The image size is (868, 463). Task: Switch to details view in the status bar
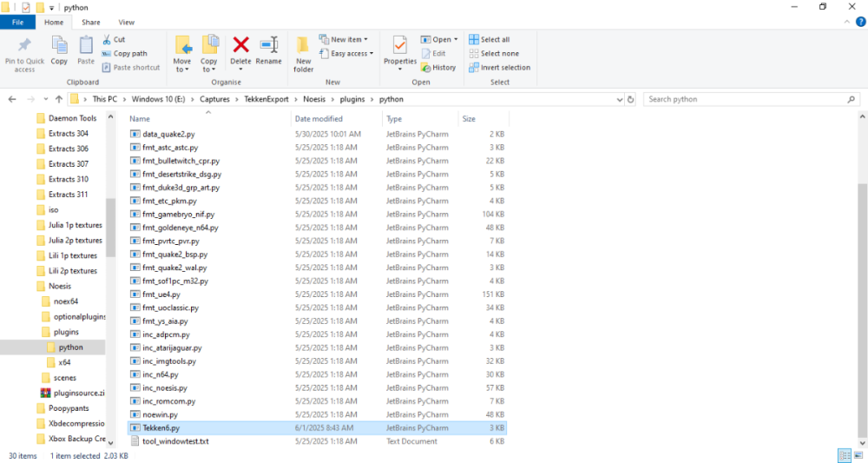pyautogui.click(x=844, y=456)
